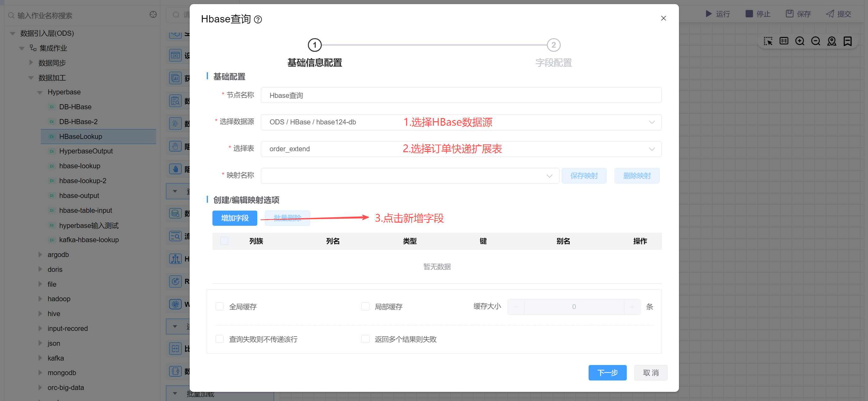The image size is (868, 401).
Task: Open the 映射名称 dropdown
Action: [409, 176]
